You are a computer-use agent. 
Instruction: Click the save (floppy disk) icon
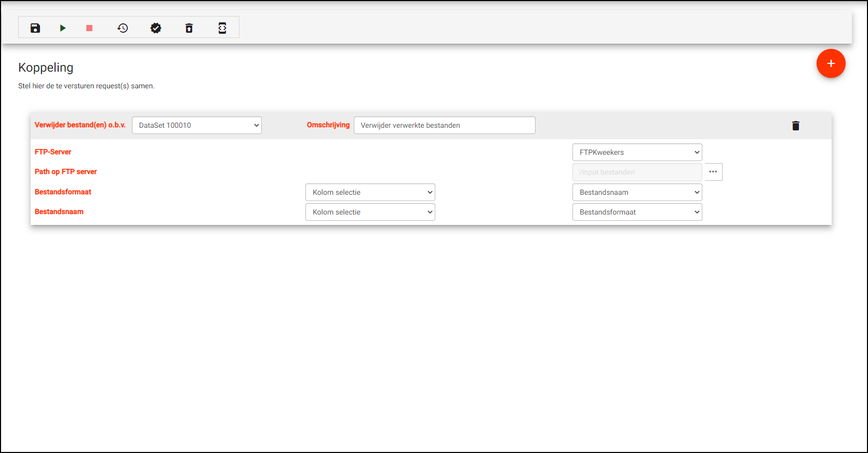35,28
